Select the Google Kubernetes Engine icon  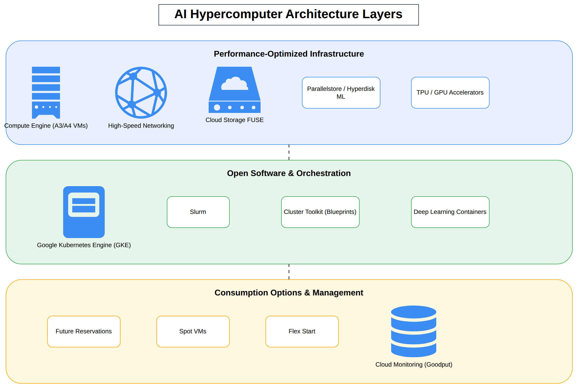pyautogui.click(x=84, y=212)
